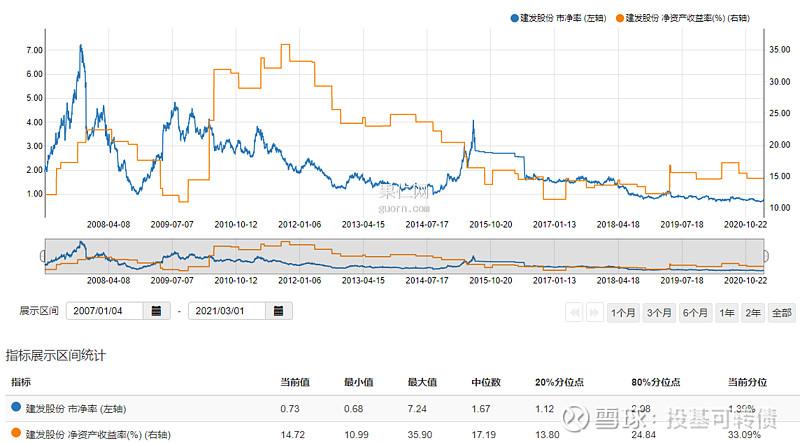Click the 33.09% current percentile cell
Image resolution: width=800 pixels, height=443 pixels.
pos(744,435)
